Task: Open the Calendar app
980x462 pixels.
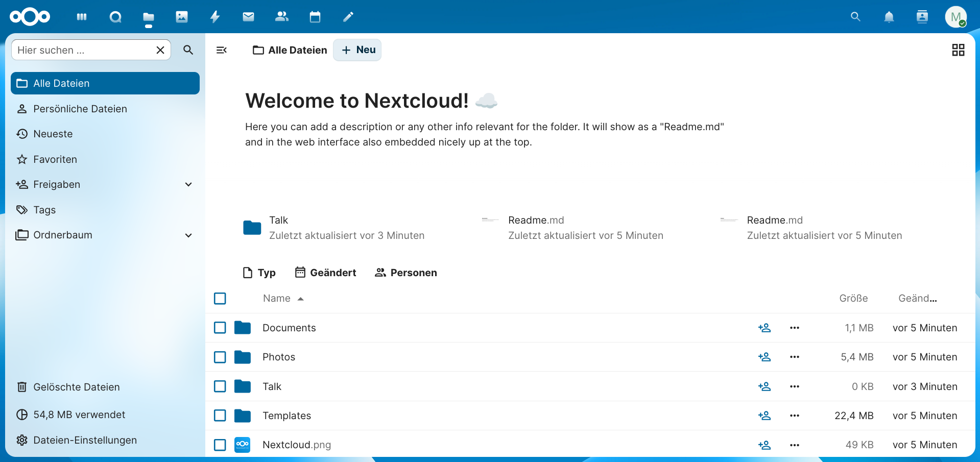Action: 315,16
